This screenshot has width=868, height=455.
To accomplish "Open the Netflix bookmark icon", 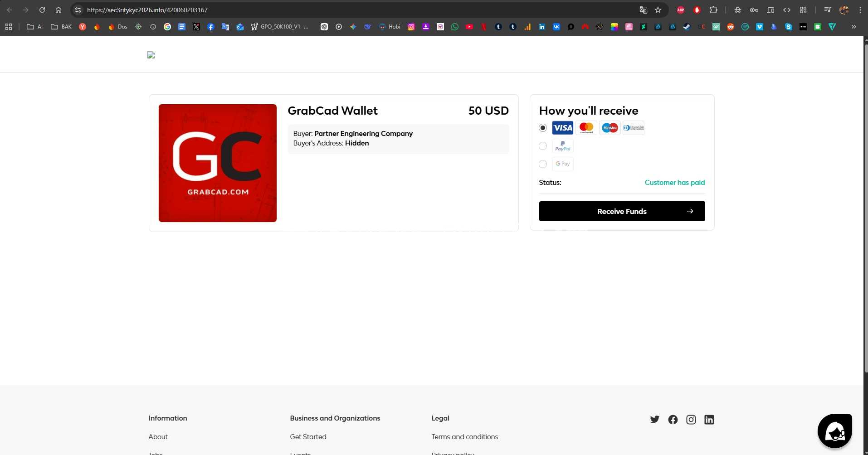I will click(x=484, y=27).
